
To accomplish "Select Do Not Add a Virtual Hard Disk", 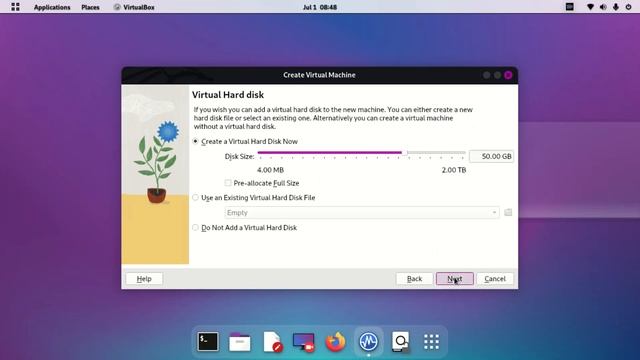I will pyautogui.click(x=244, y=228).
